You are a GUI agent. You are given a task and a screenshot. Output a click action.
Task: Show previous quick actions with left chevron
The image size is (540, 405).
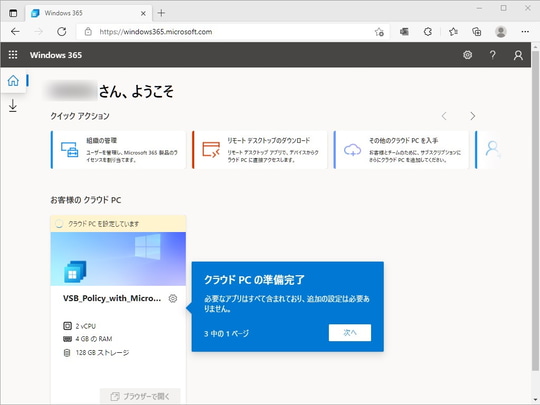pos(444,116)
